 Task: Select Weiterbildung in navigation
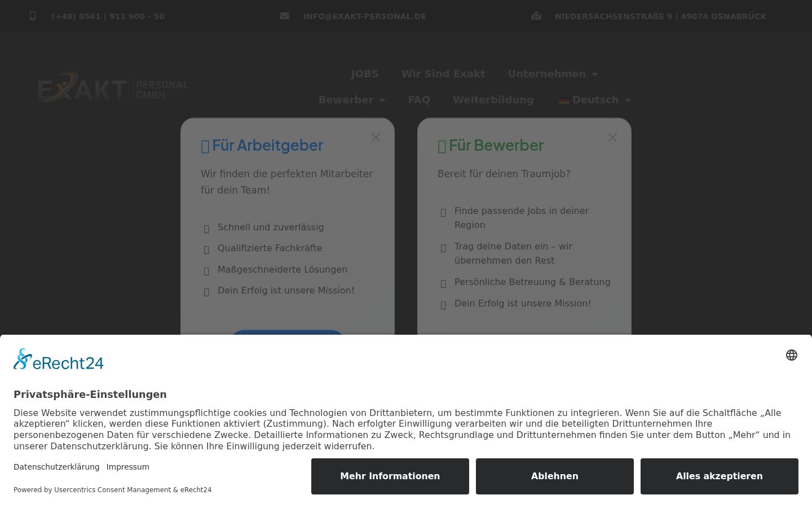point(493,100)
